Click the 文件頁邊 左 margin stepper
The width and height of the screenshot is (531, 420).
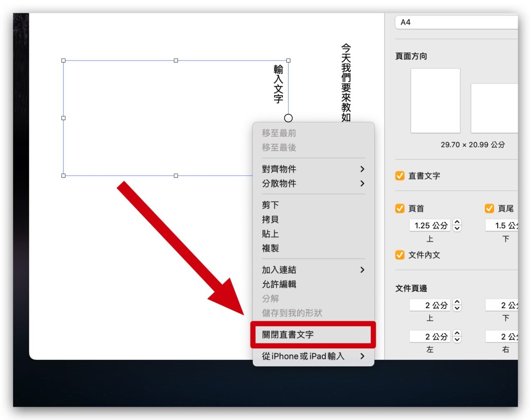457,336
